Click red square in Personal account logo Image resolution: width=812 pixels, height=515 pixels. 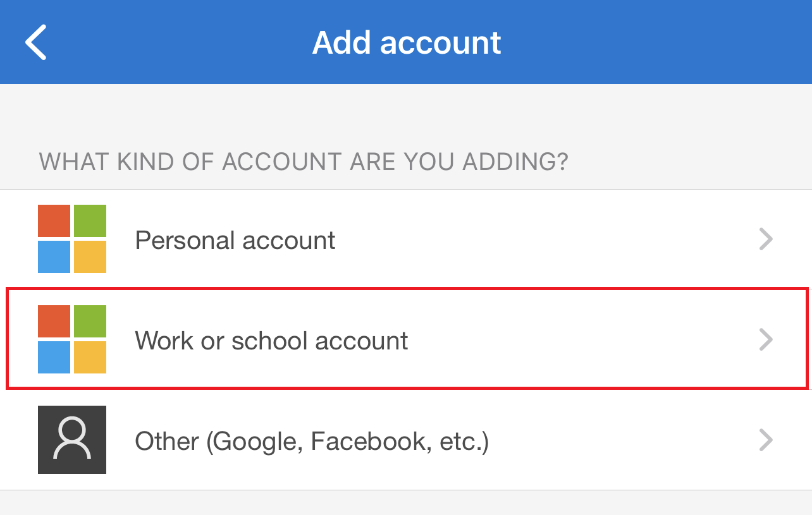pos(54,221)
